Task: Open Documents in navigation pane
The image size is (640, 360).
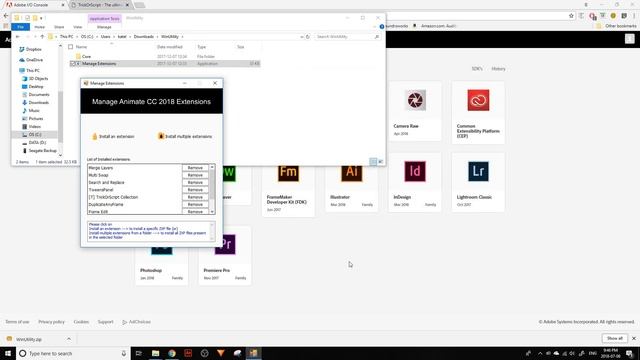Action: 39,95
